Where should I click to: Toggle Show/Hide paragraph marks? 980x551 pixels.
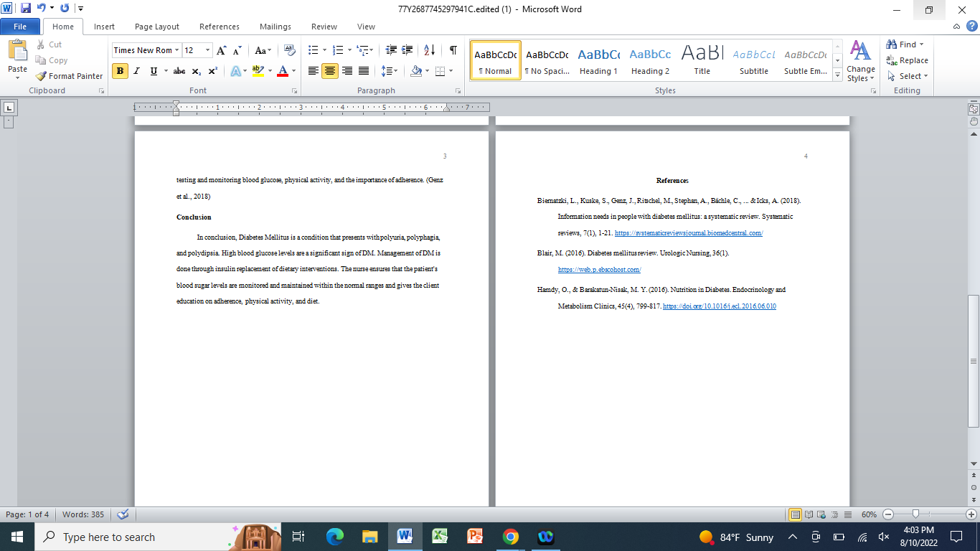[x=453, y=50]
